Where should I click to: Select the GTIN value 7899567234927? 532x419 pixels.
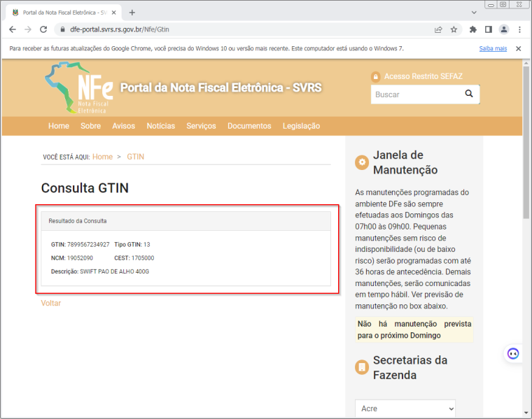(x=88, y=244)
